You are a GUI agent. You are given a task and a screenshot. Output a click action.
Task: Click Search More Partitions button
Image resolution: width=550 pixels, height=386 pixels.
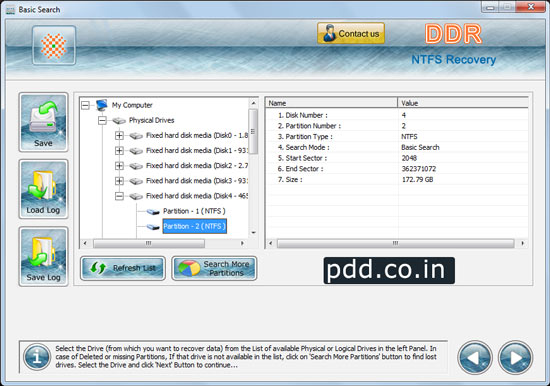214,268
